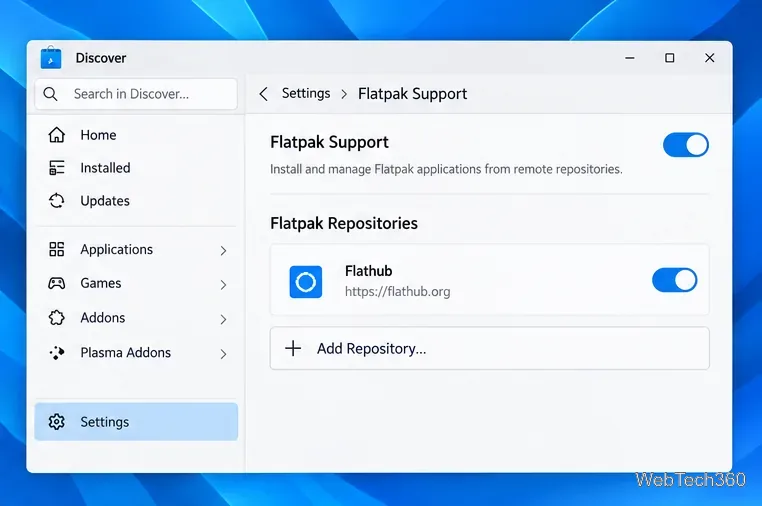Open the Updates section label
Screen dimensions: 762x506
(x=105, y=201)
